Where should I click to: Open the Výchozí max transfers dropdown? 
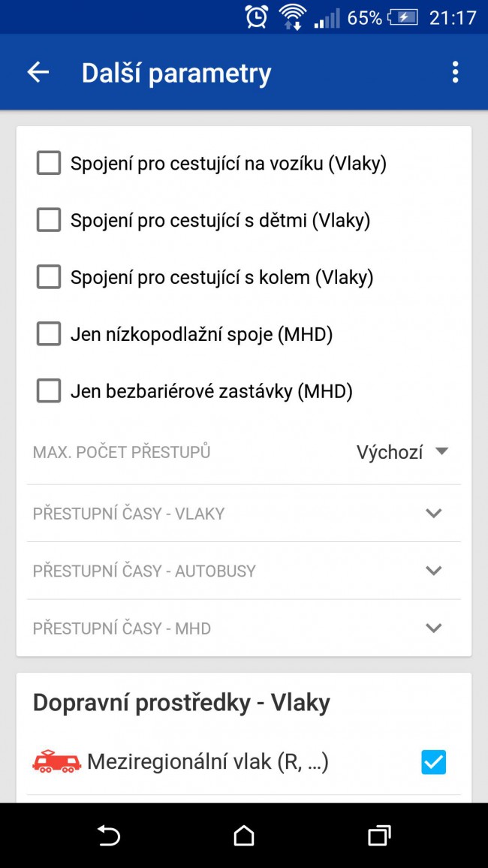[402, 452]
